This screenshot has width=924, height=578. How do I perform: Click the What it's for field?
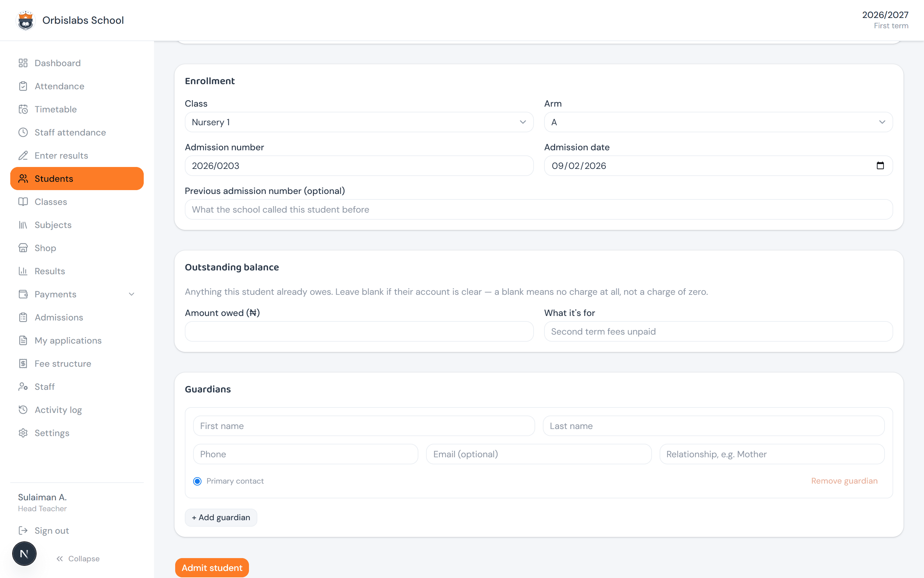pos(718,331)
